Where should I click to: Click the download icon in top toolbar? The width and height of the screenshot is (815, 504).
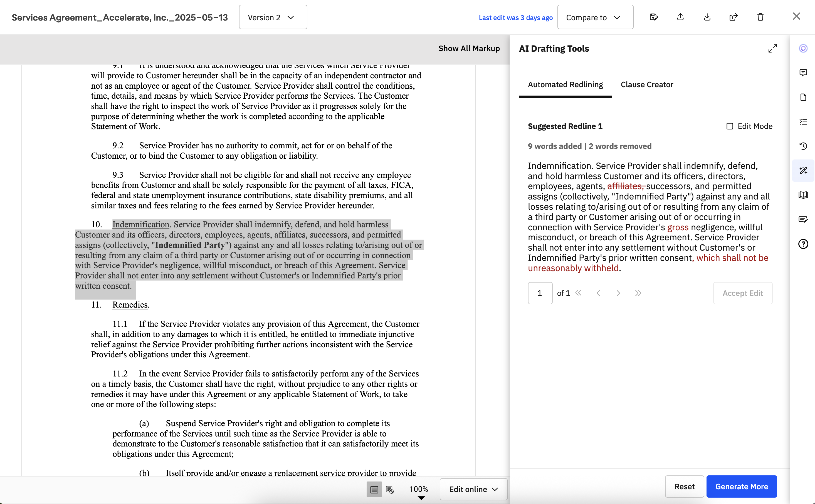707,17
